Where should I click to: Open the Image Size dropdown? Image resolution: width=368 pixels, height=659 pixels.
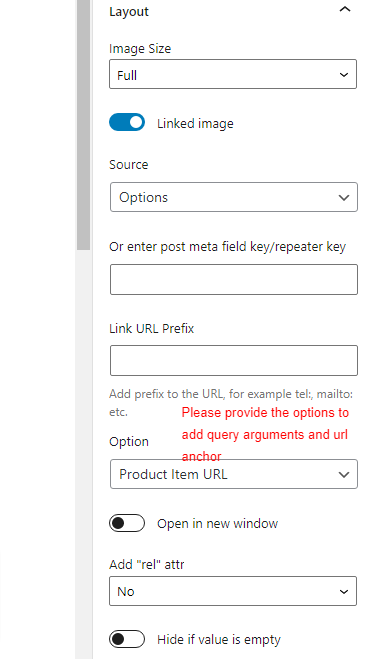(233, 74)
